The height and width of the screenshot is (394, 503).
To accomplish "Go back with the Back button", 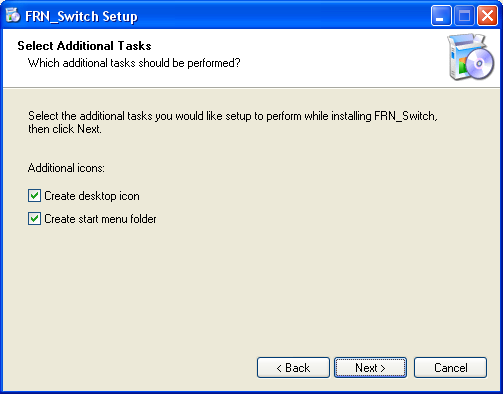I will click(x=293, y=368).
